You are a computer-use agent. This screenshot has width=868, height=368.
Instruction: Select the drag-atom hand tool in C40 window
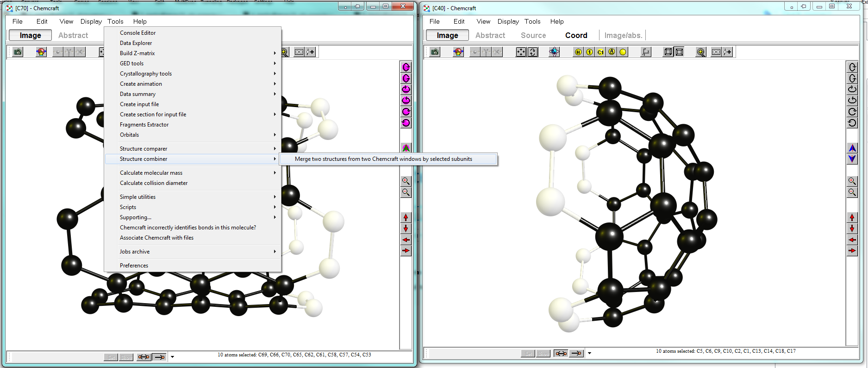(x=458, y=52)
